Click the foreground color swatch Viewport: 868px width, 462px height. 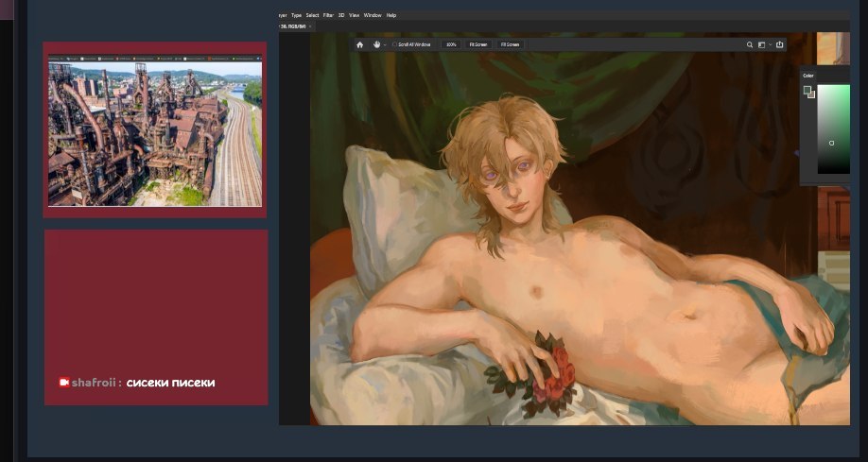[807, 90]
